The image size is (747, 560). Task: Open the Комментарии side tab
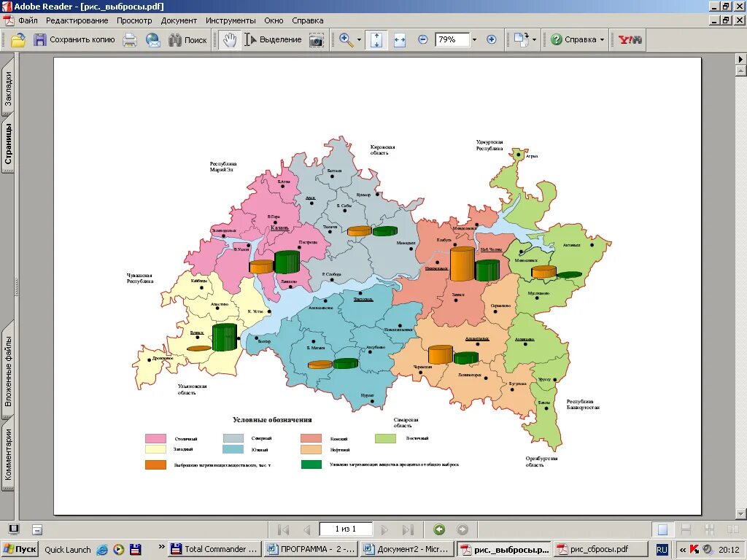click(8, 455)
